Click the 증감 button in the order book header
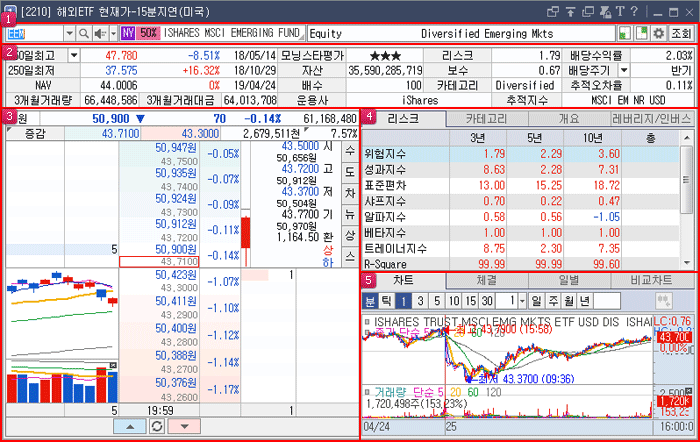 pos(35,133)
